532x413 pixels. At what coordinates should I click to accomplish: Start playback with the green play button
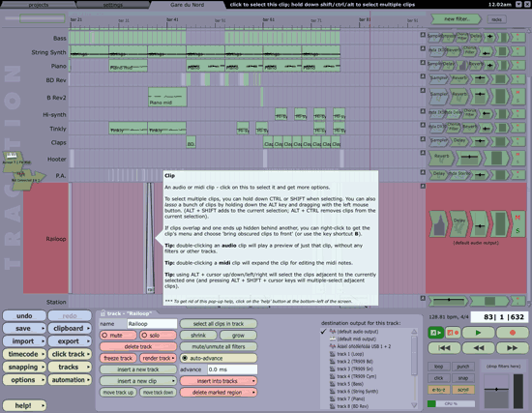point(478,333)
